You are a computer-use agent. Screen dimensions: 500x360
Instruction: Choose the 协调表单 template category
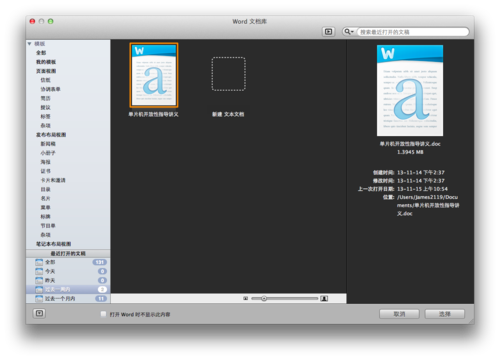pos(50,89)
